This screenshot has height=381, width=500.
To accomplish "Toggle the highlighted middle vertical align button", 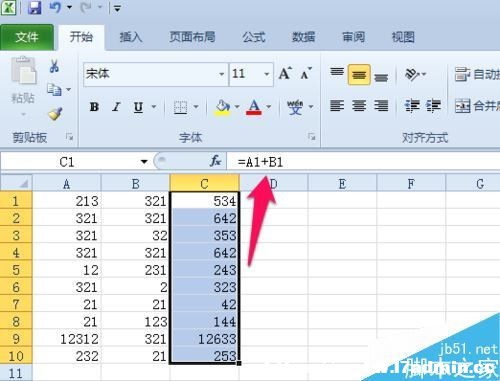I will [x=359, y=75].
